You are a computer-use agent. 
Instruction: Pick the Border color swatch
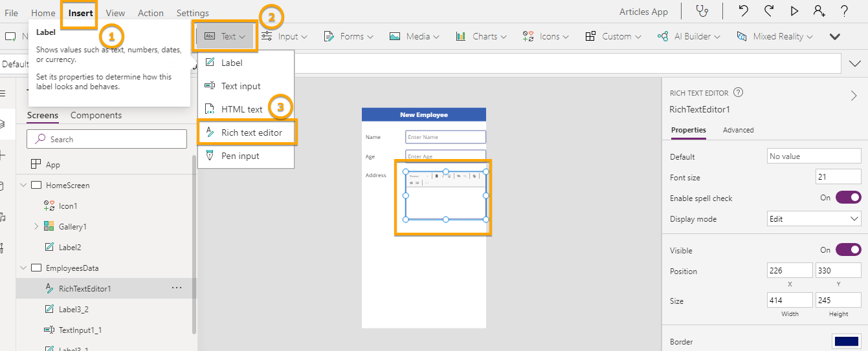point(846,341)
